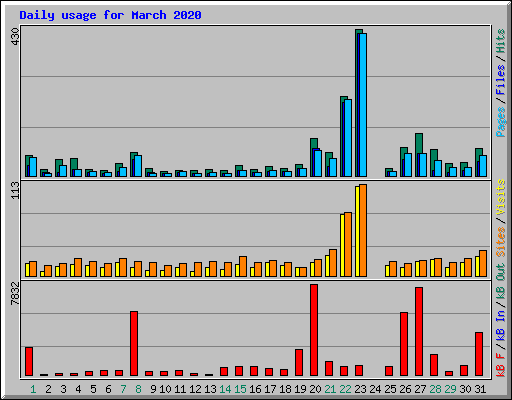Click day 20 on the x-axis
Screen dimensions: 512x400
[x=315, y=389]
